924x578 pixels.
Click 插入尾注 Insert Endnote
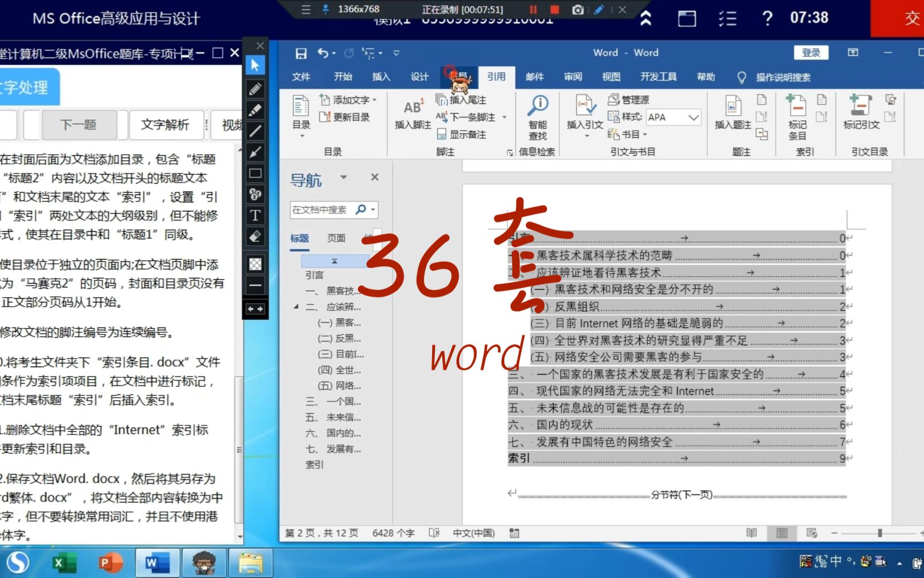[x=461, y=100]
